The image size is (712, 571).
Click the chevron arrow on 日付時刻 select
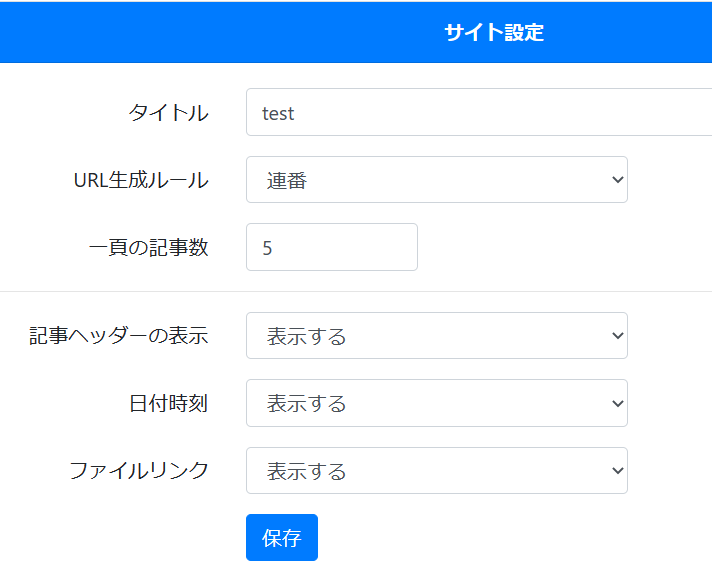[616, 403]
